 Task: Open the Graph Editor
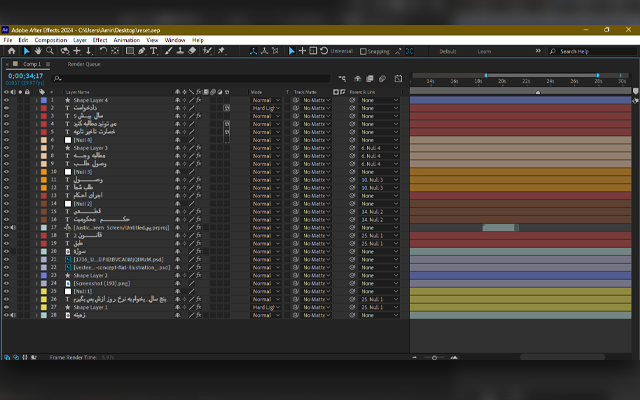[398, 78]
